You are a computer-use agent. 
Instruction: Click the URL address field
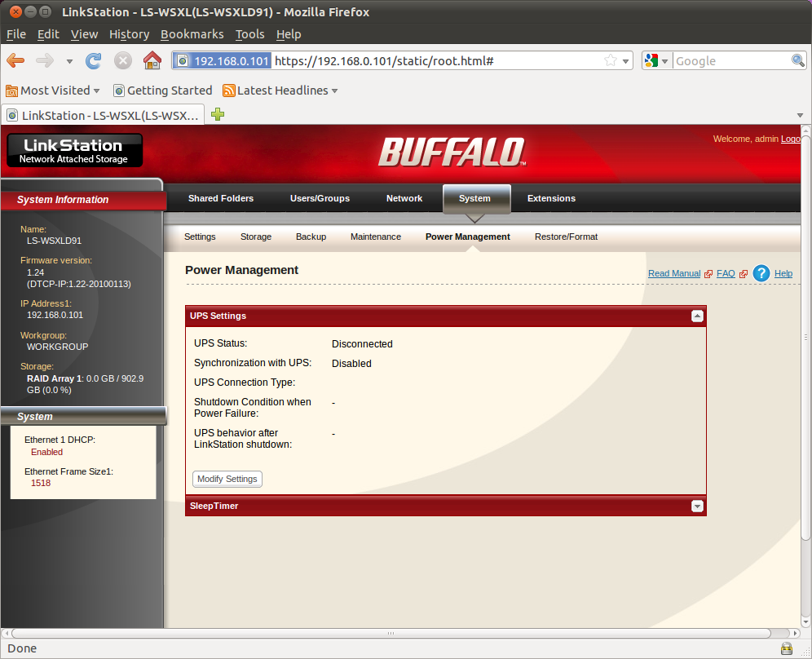pos(438,60)
